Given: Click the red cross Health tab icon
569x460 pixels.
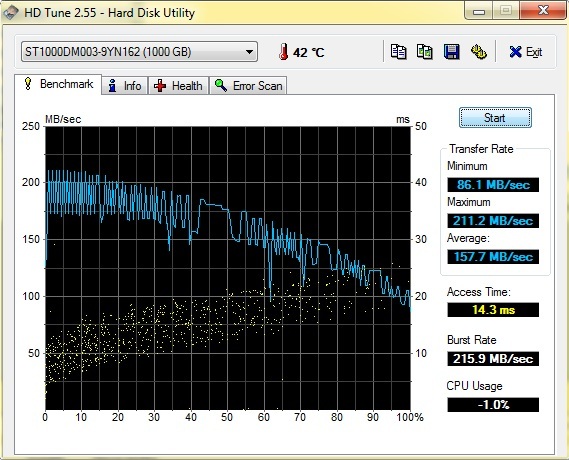Looking at the screenshot, I should [160, 86].
